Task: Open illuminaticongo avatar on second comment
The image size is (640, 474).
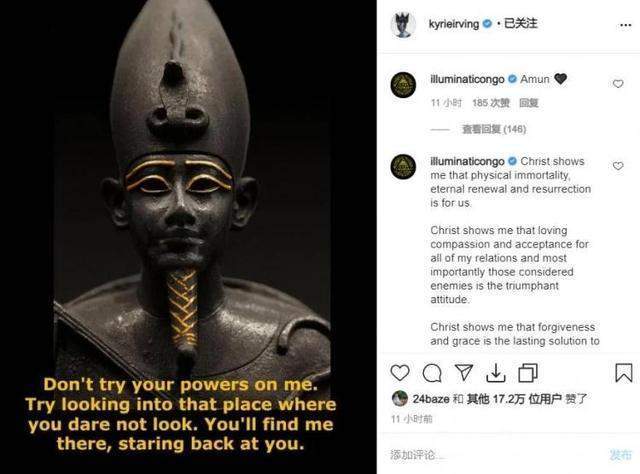Action: coord(403,167)
